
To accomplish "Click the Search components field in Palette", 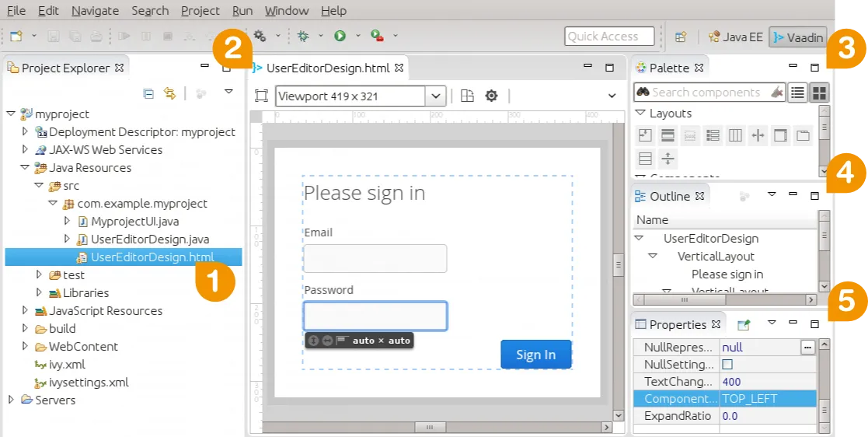I will click(710, 93).
